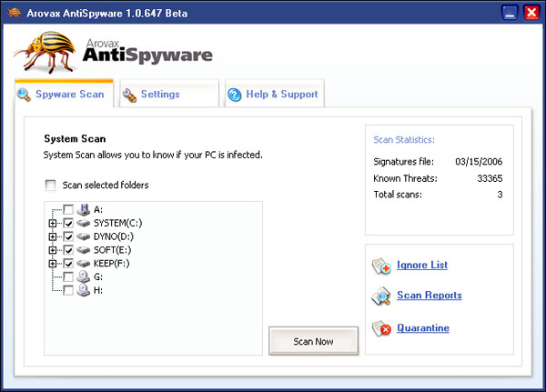Uncheck the DYNO(D:) drive checkbox
546x392 pixels.
coord(68,236)
